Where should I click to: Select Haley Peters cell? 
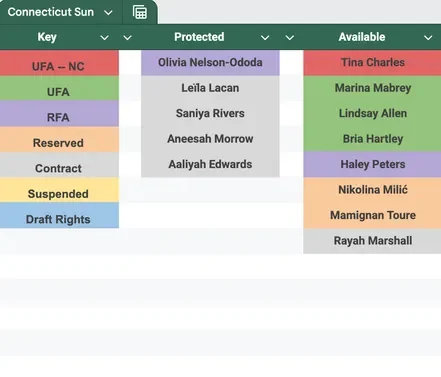372,165
